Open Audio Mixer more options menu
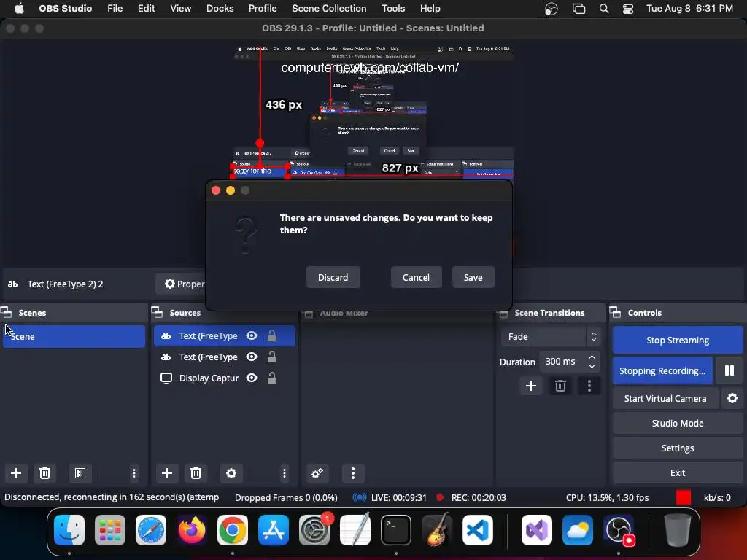The width and height of the screenshot is (747, 560). (x=353, y=472)
